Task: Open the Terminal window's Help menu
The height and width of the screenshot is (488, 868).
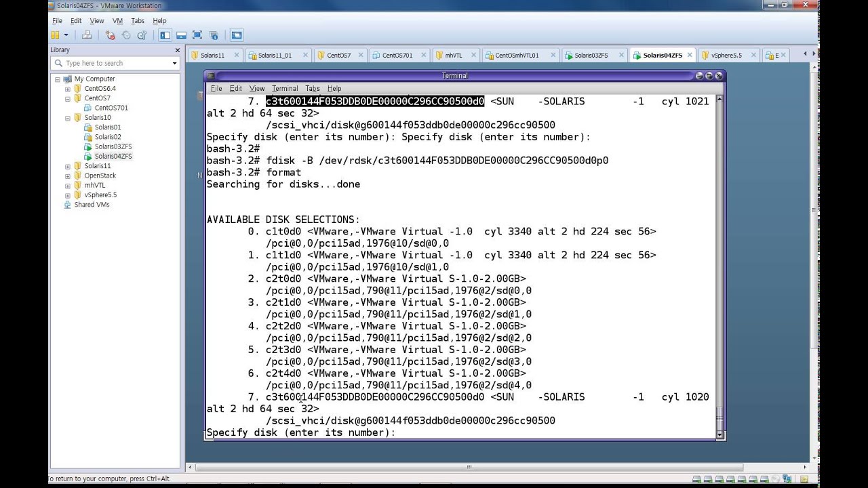Action: click(x=334, y=89)
